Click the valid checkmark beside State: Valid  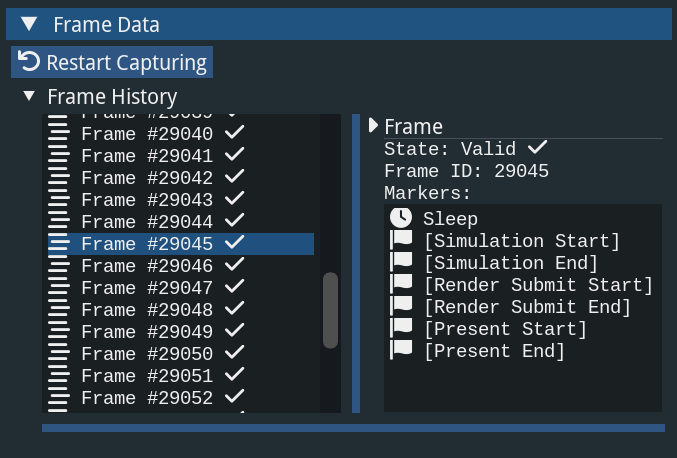click(538, 148)
